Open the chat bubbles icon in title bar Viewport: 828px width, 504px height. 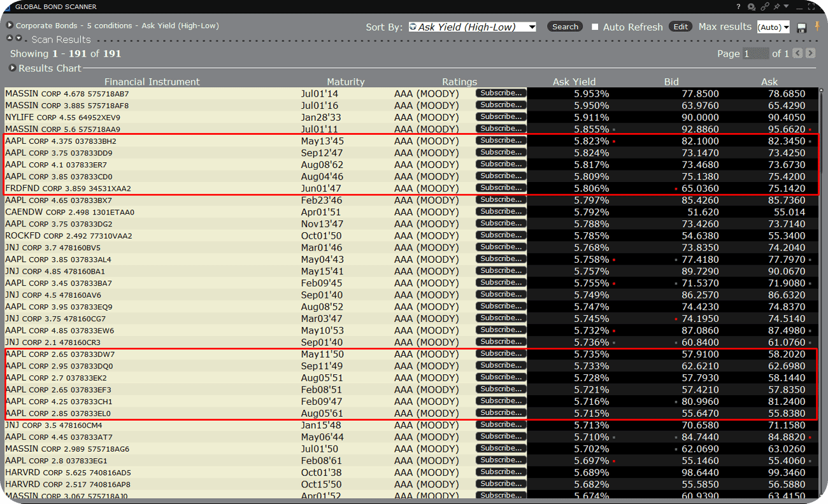[752, 6]
